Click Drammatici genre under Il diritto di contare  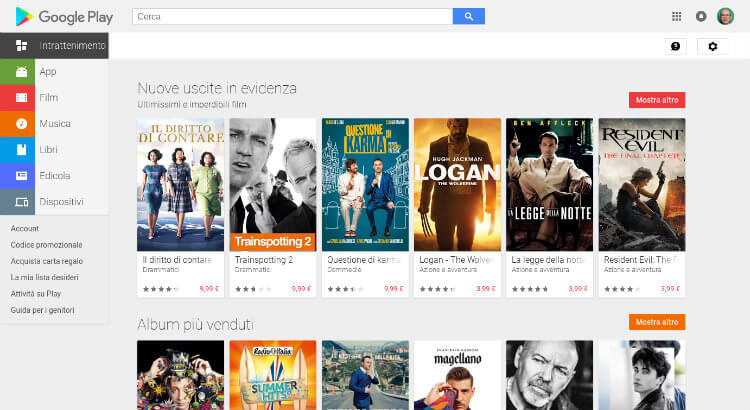point(161,270)
